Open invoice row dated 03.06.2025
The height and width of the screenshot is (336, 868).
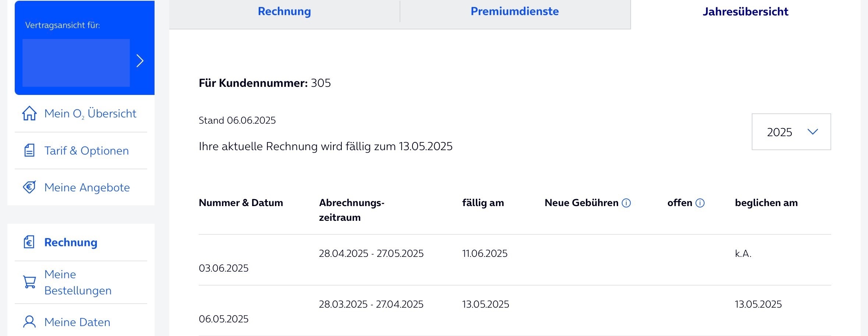[515, 260]
